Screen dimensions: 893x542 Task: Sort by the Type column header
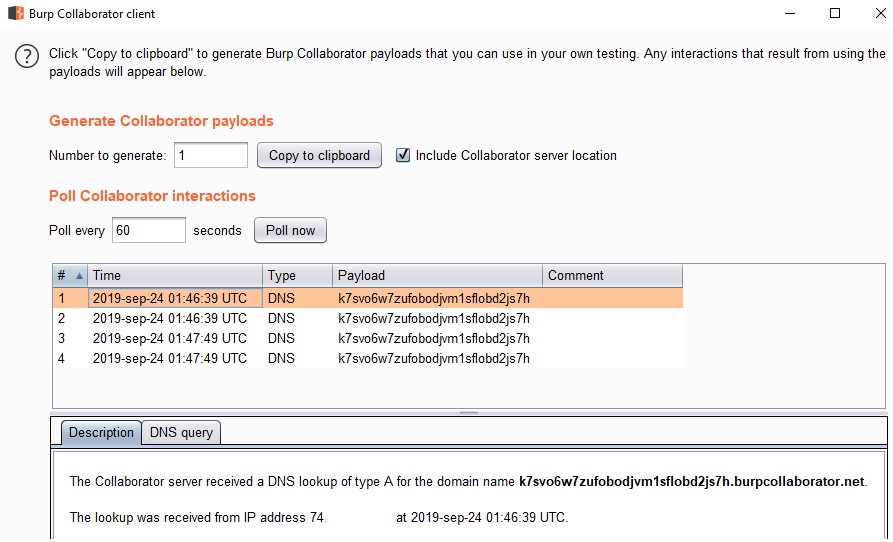coord(297,276)
